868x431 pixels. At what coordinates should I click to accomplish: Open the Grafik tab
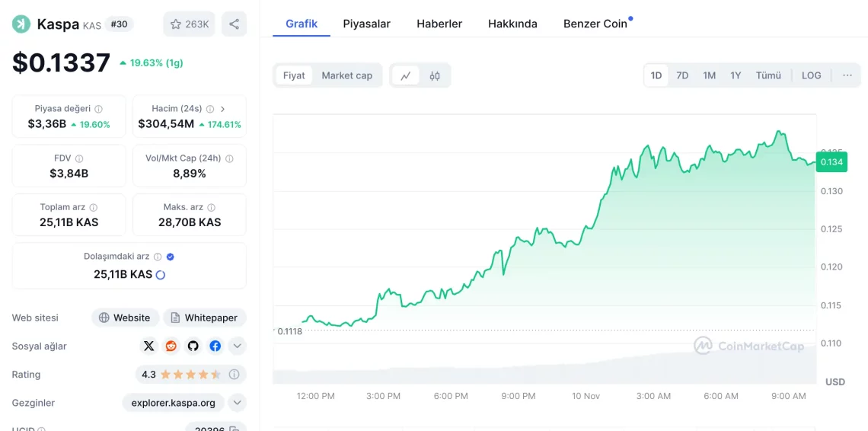pos(302,24)
